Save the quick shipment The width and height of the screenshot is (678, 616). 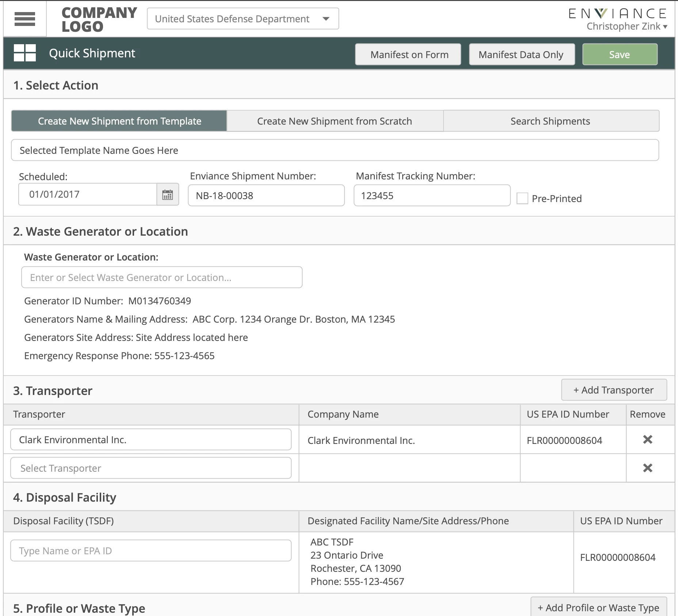pyautogui.click(x=620, y=54)
